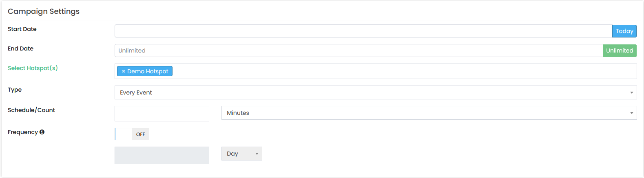644x178 pixels.
Task: Click the Select Hotspot(s) label
Action: [33, 68]
